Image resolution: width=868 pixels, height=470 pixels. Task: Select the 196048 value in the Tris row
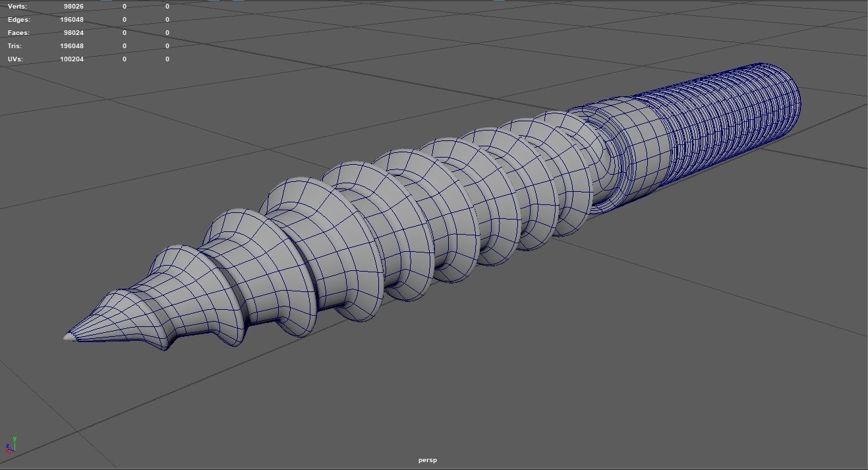coord(71,45)
